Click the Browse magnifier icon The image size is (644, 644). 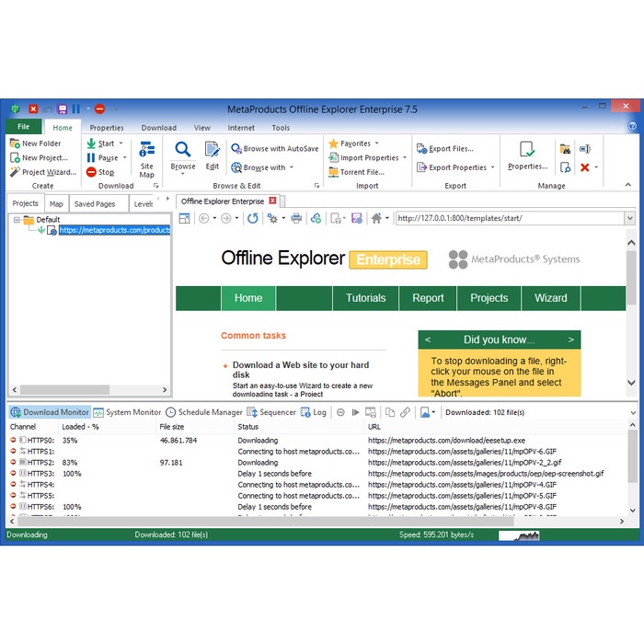pos(183,149)
